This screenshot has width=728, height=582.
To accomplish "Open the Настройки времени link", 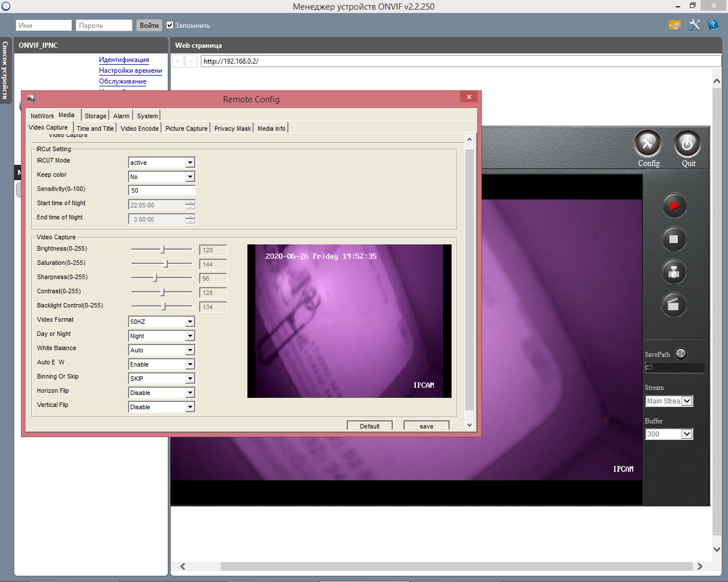I will (130, 70).
